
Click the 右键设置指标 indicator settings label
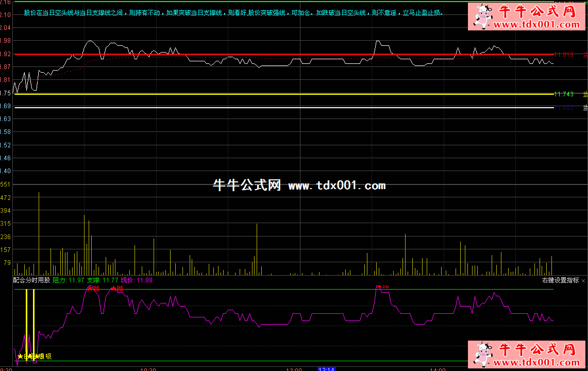pyautogui.click(x=560, y=280)
